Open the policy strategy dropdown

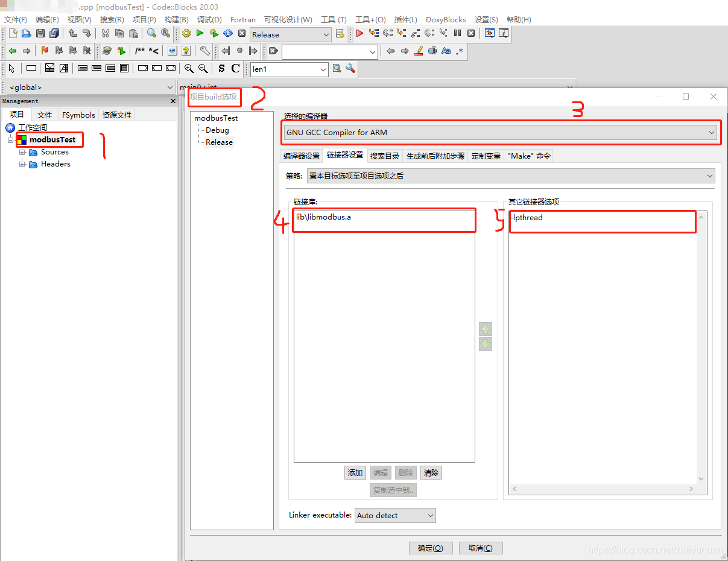(511, 176)
